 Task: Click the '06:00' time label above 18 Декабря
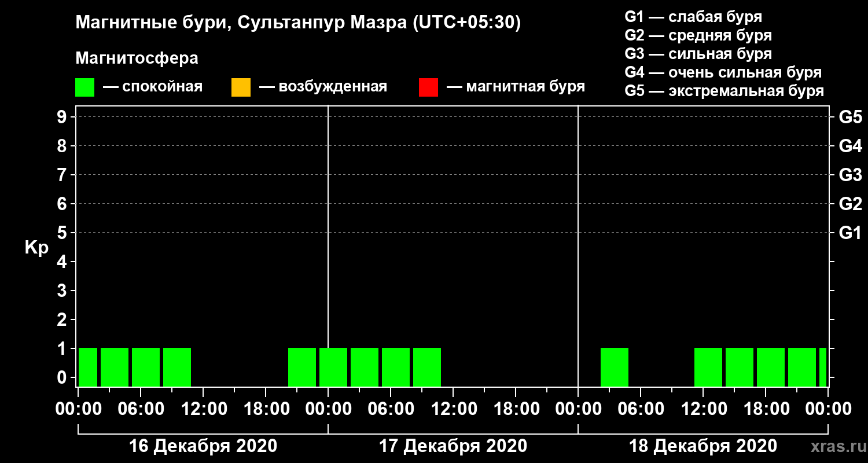coord(641,409)
